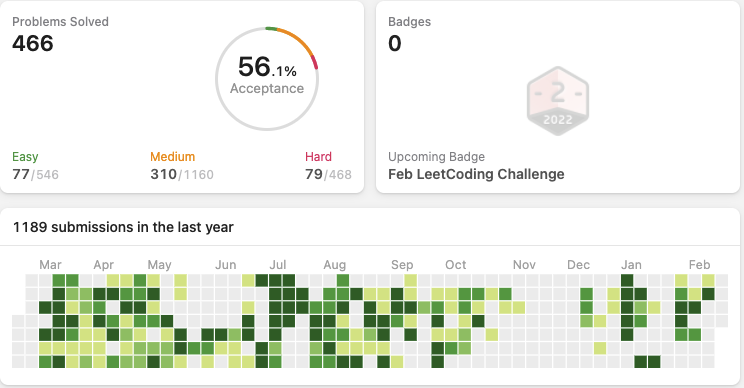Click the green Easy arc on ring

pyautogui.click(x=271, y=29)
